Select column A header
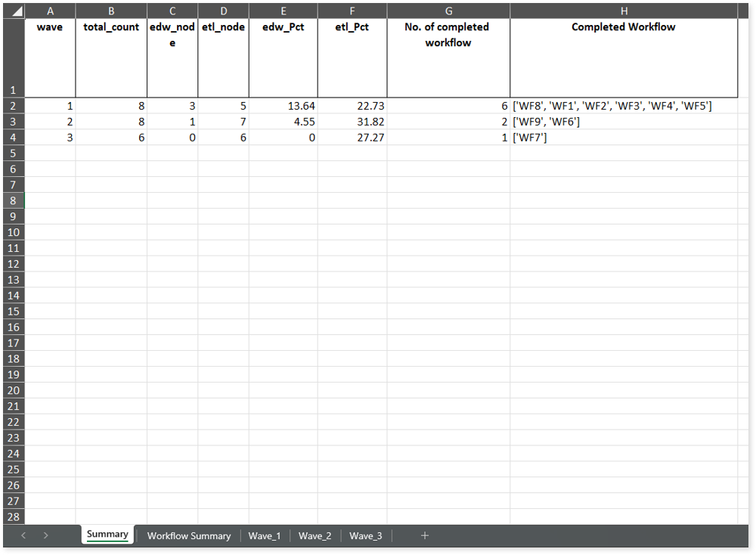The image size is (756, 555). [x=50, y=11]
